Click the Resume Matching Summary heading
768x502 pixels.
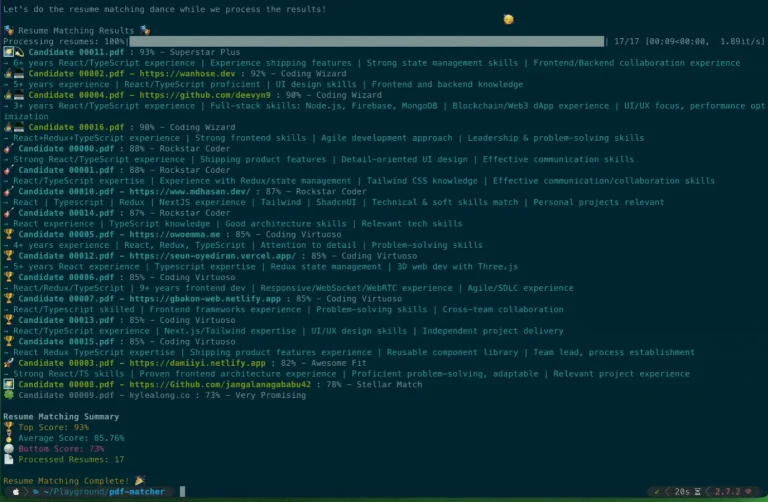[62, 416]
